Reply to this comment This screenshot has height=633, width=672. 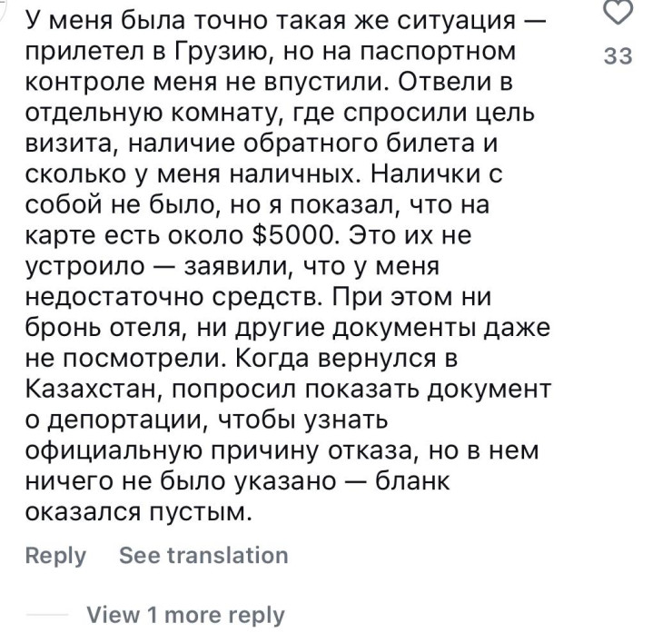click(x=55, y=556)
